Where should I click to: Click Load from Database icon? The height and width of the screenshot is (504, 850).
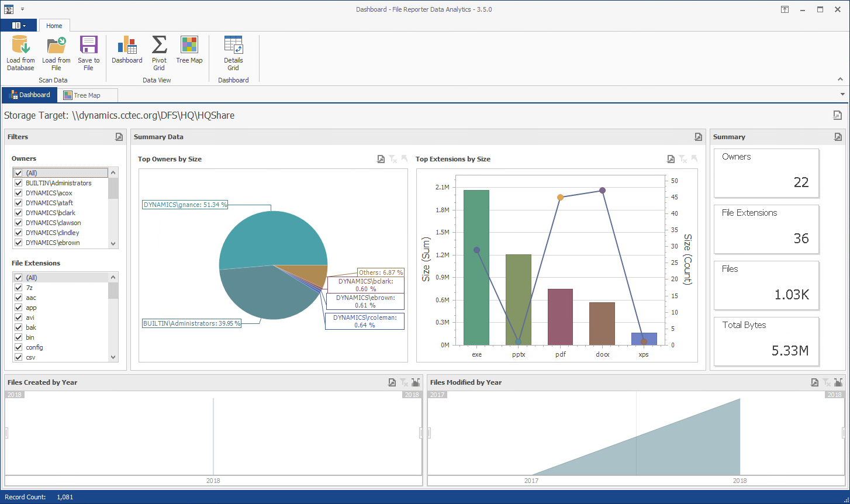(x=20, y=46)
